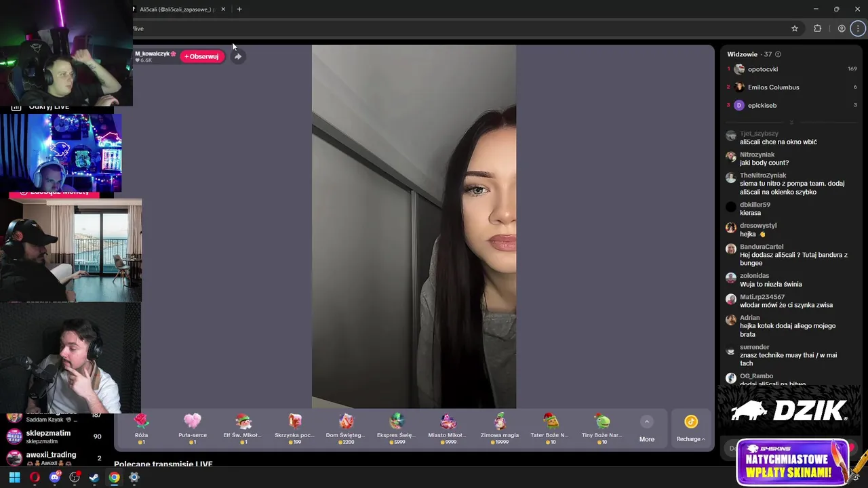Open Settings gear app in taskbar
Image resolution: width=868 pixels, height=488 pixels.
tap(134, 477)
